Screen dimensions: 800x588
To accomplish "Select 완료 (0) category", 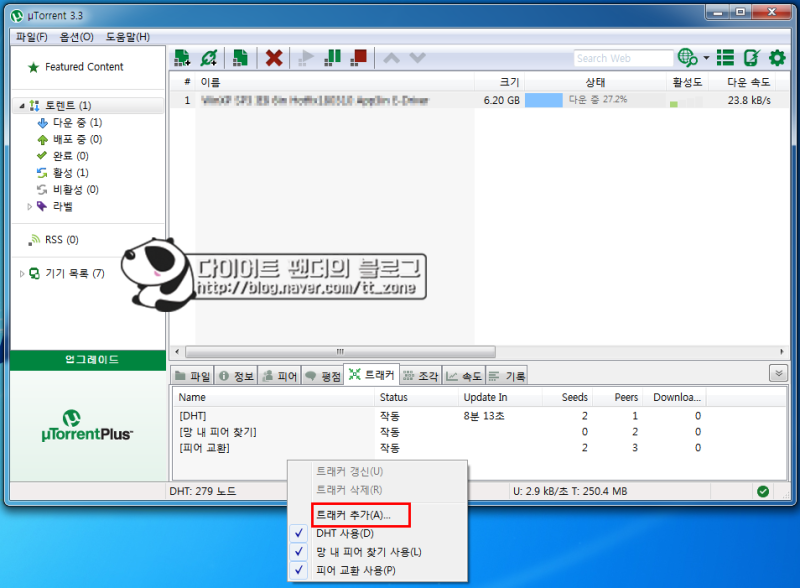I will pyautogui.click(x=70, y=156).
